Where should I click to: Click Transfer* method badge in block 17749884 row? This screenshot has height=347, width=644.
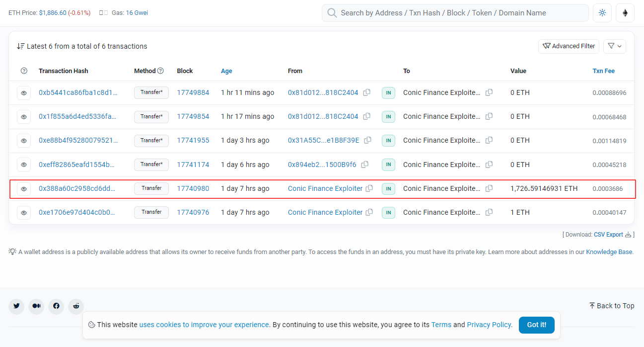151,92
